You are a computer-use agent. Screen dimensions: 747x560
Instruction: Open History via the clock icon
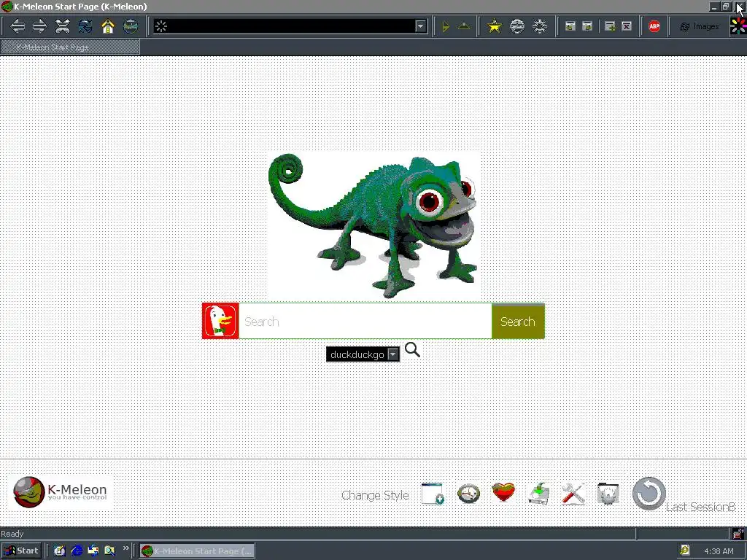(x=468, y=494)
